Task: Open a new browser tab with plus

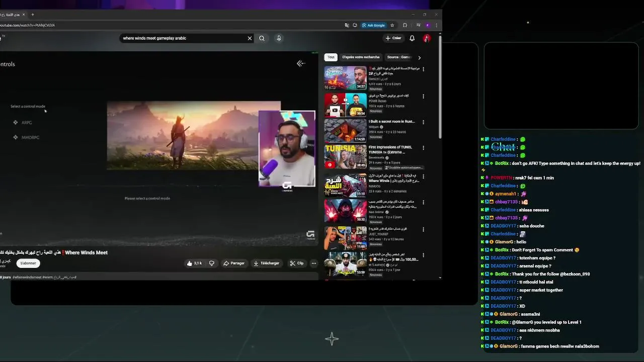Action: 33,15
